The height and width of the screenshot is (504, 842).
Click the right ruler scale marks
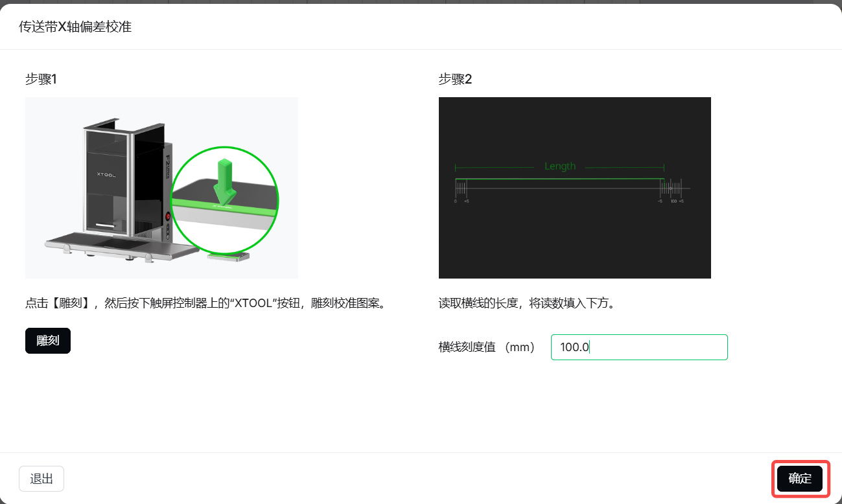point(672,188)
